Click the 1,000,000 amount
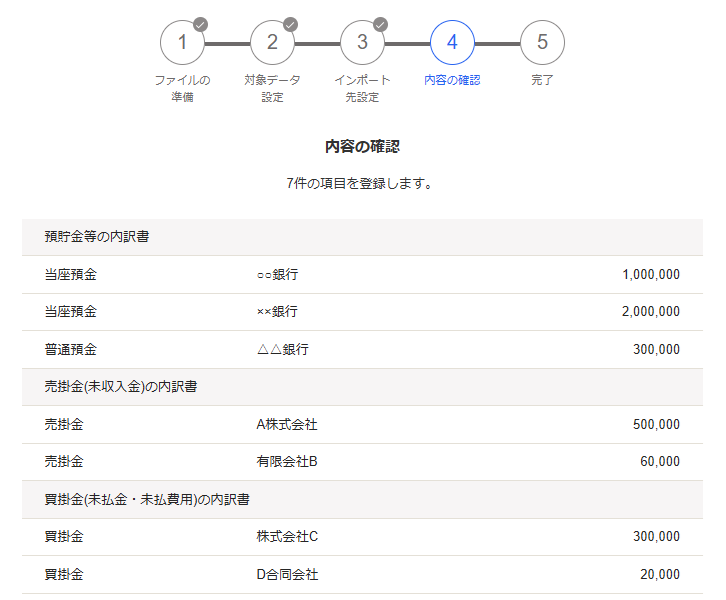 pos(651,275)
